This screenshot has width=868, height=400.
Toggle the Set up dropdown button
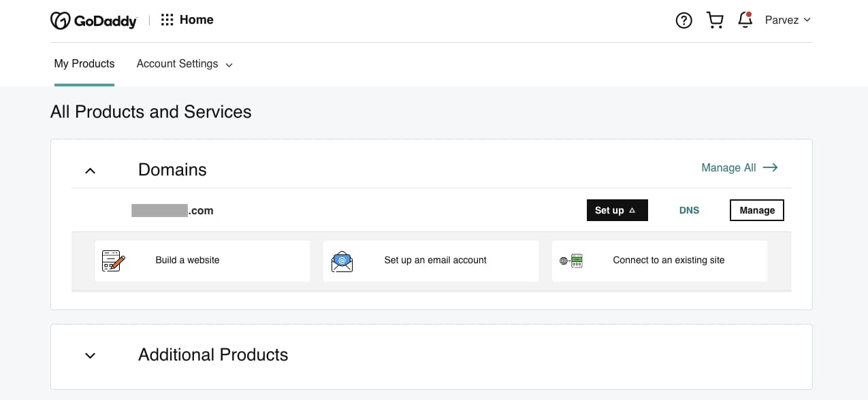pos(617,210)
